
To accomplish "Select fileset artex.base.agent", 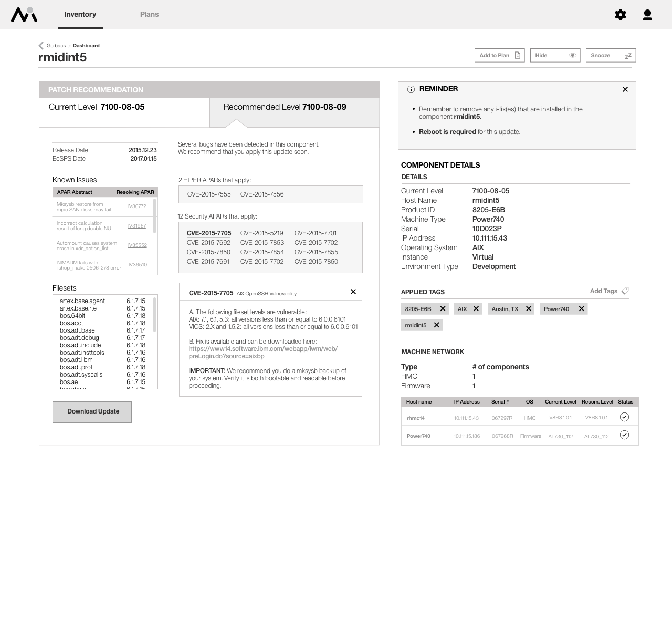I will 82,301.
